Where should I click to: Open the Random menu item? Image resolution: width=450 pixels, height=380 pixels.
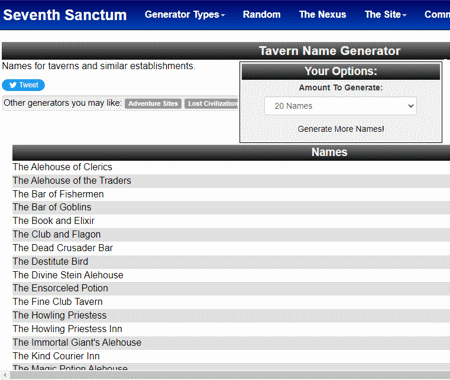click(x=261, y=15)
